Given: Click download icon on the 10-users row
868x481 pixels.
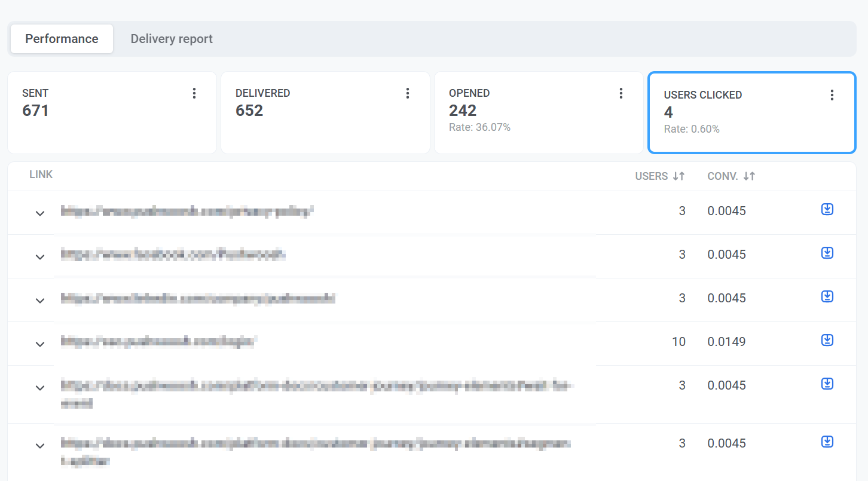Looking at the screenshot, I should point(827,340).
